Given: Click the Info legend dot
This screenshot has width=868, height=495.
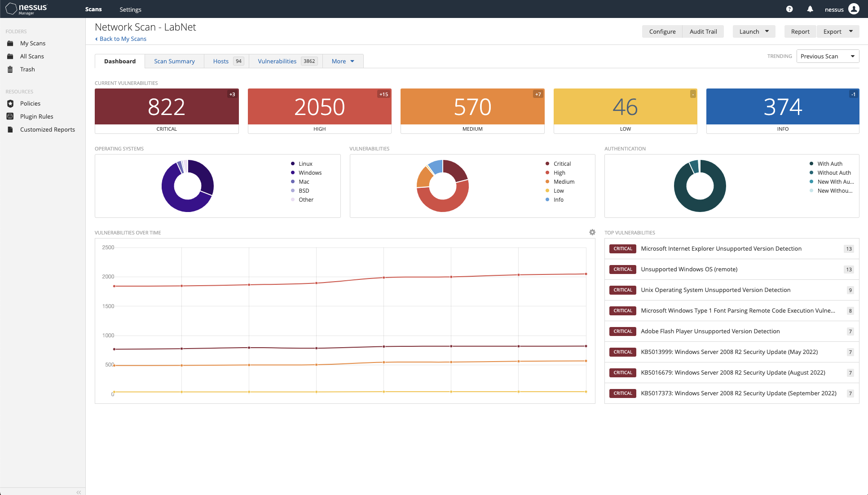Looking at the screenshot, I should point(547,199).
